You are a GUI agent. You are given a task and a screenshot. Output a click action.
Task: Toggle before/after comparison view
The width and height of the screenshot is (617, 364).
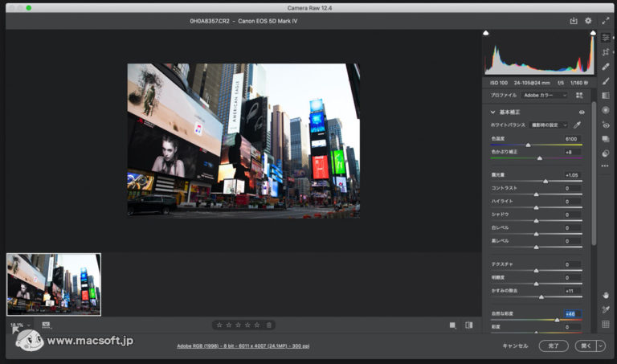pyautogui.click(x=469, y=325)
